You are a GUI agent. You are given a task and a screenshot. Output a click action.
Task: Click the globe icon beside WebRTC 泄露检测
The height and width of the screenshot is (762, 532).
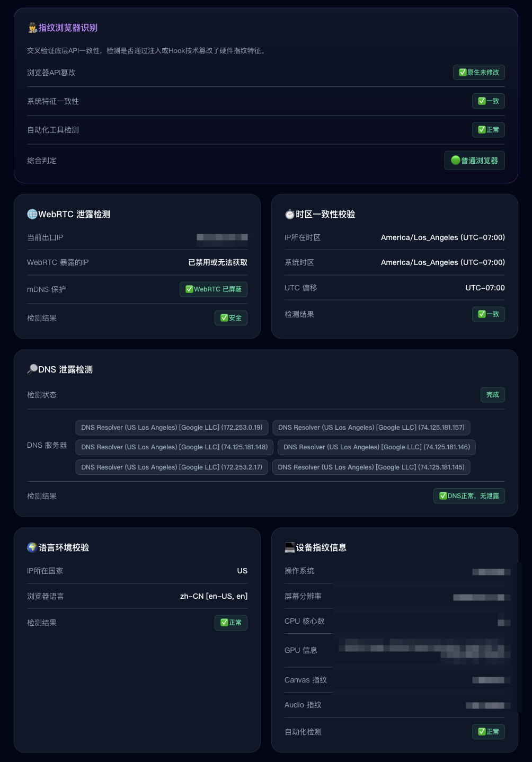(32, 214)
